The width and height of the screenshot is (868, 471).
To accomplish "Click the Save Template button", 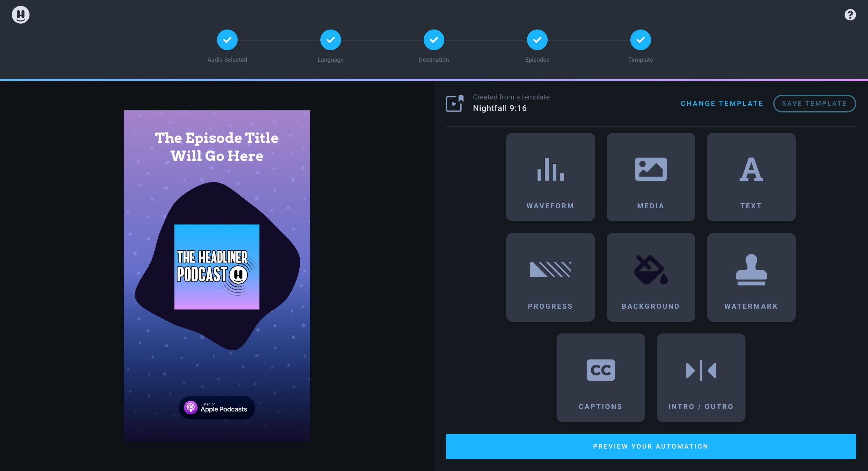I will pyautogui.click(x=814, y=103).
